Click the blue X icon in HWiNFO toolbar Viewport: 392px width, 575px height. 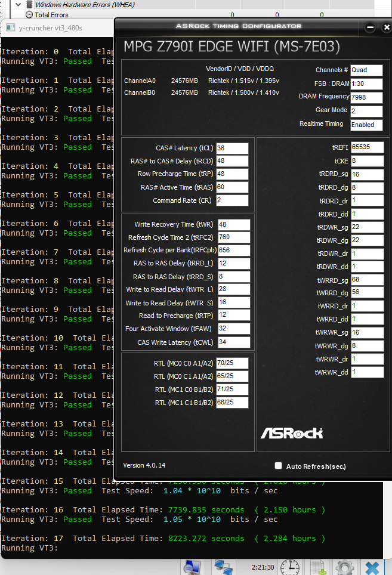click(x=372, y=567)
